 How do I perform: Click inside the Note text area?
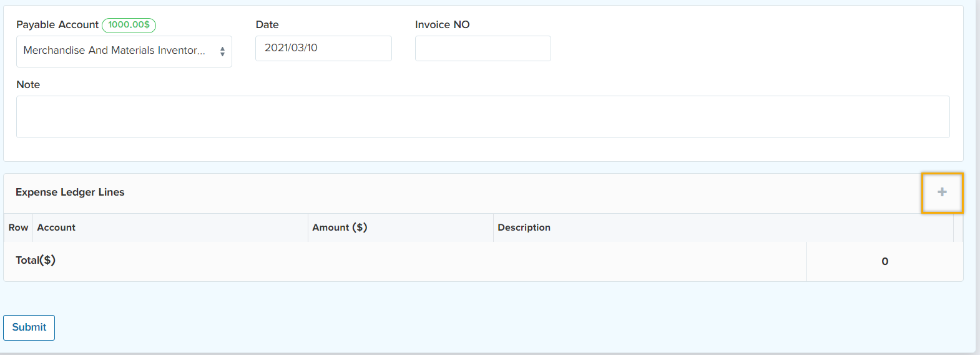[483, 117]
